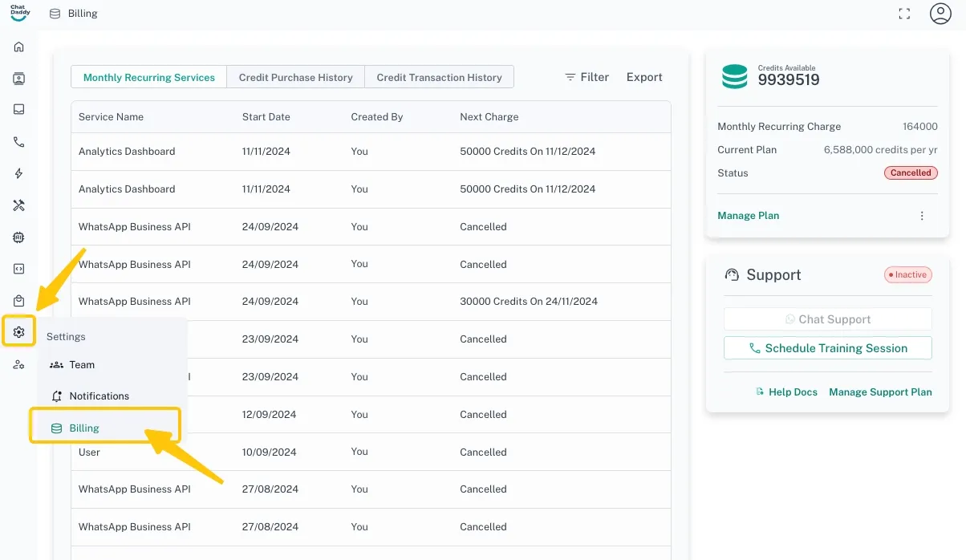
Task: Open the contacts icon in the sidebar
Action: pyautogui.click(x=18, y=79)
